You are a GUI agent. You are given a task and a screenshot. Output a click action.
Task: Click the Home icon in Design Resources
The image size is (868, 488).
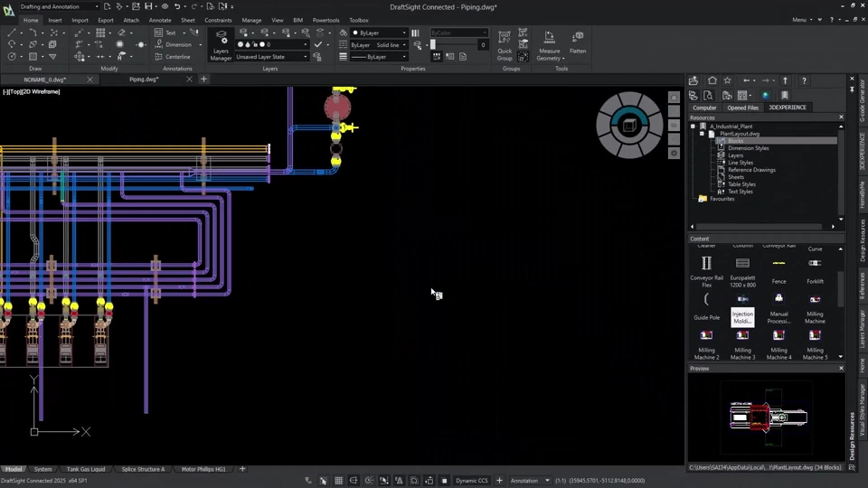coord(712,80)
